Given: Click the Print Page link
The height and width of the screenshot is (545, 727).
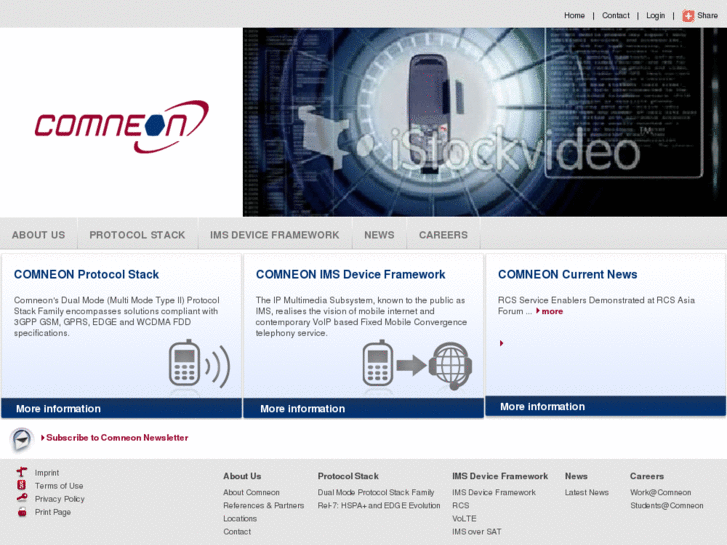Looking at the screenshot, I should (x=53, y=512).
